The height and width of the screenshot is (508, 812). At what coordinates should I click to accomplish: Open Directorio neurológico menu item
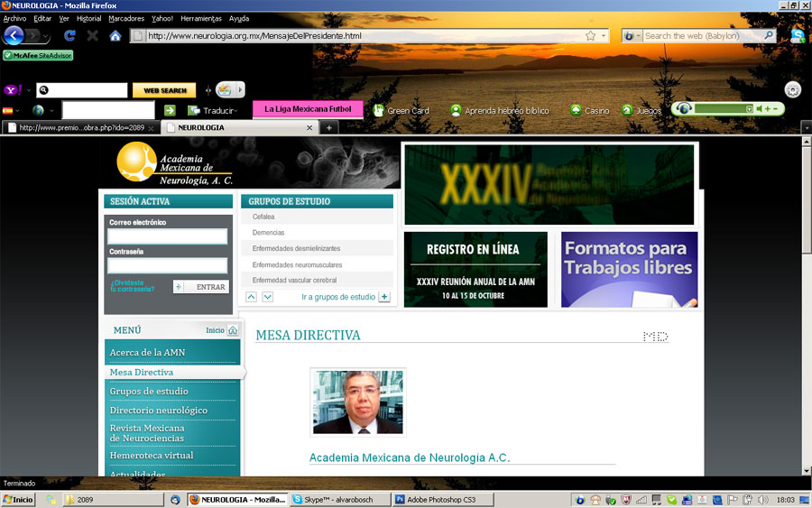(x=159, y=411)
